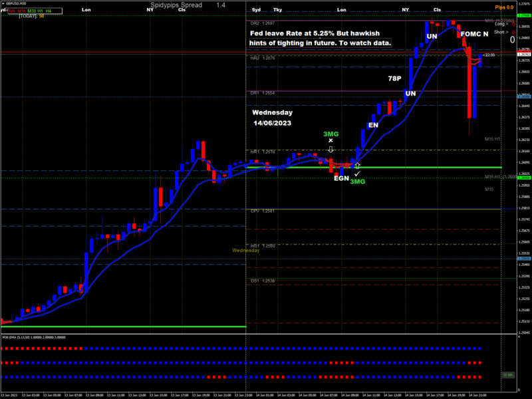Click the Spidypips Spread 1.4 label
532x399 pixels.
(x=188, y=5)
